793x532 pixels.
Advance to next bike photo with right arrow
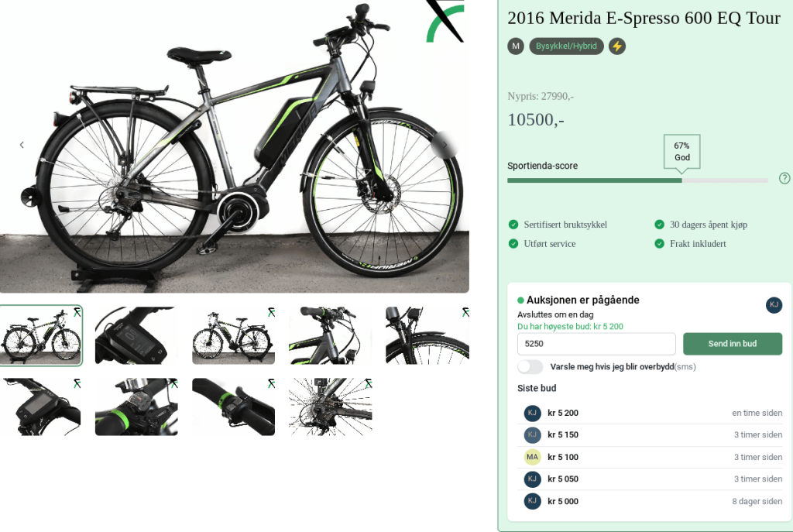(x=445, y=145)
